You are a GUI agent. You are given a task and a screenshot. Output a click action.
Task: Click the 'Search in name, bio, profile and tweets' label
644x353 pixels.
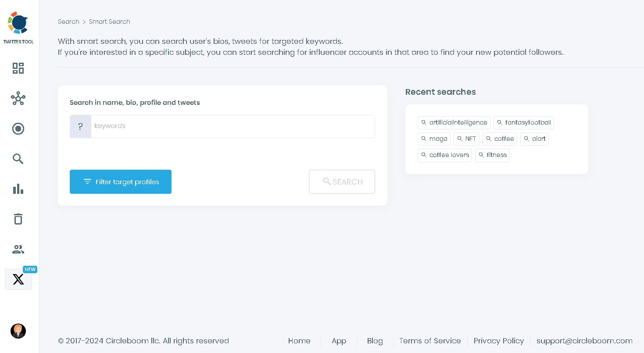[135, 103]
